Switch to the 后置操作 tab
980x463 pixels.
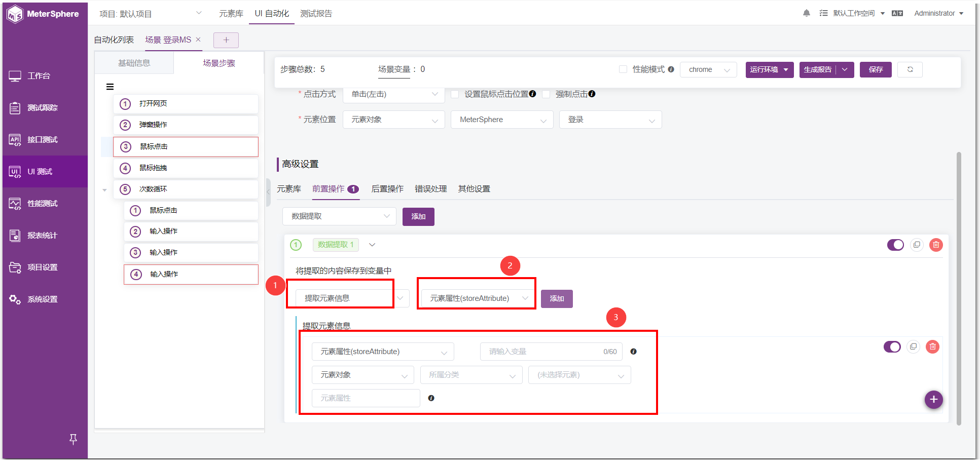(x=387, y=189)
